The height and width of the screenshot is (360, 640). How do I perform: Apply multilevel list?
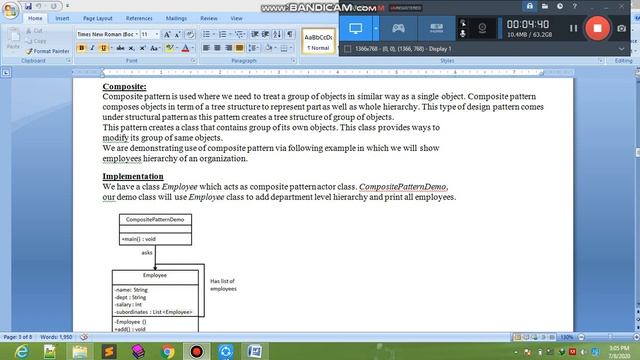(x=239, y=34)
